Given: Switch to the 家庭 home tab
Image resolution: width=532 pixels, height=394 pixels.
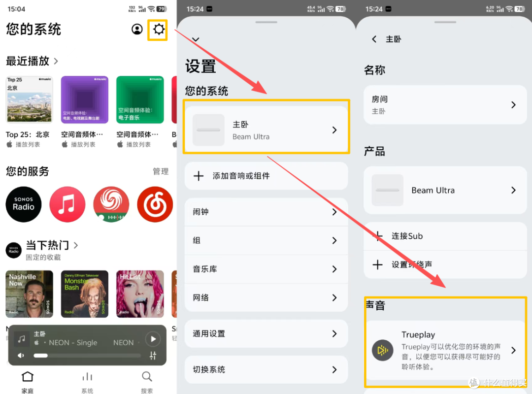Looking at the screenshot, I should (28, 382).
